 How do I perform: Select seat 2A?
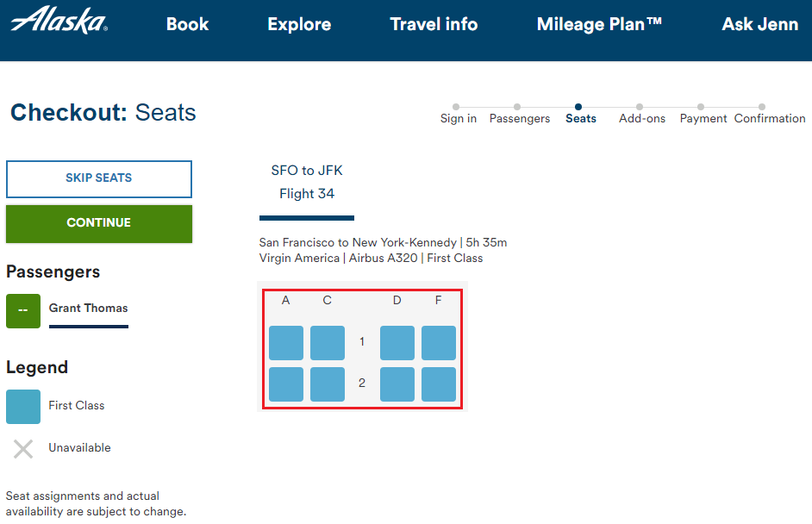pyautogui.click(x=286, y=384)
